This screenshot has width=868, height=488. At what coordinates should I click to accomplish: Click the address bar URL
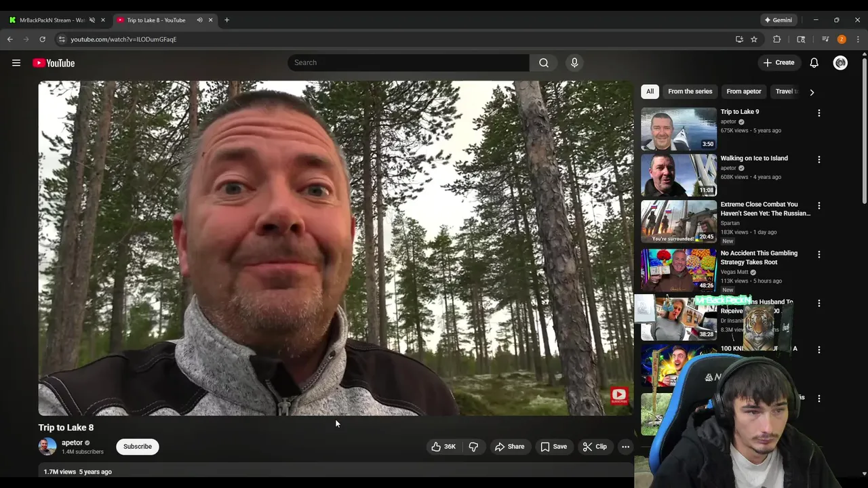point(123,39)
